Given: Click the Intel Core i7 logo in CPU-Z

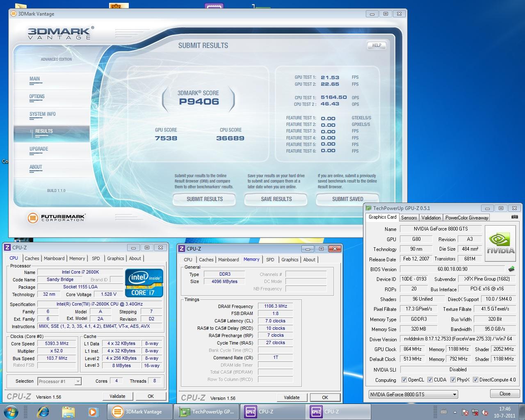Looking at the screenshot, I should [x=144, y=283].
